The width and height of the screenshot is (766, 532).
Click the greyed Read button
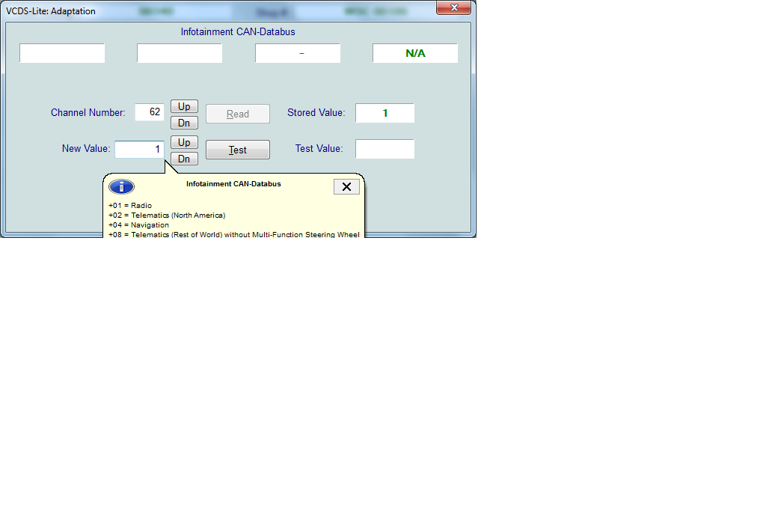click(x=237, y=114)
